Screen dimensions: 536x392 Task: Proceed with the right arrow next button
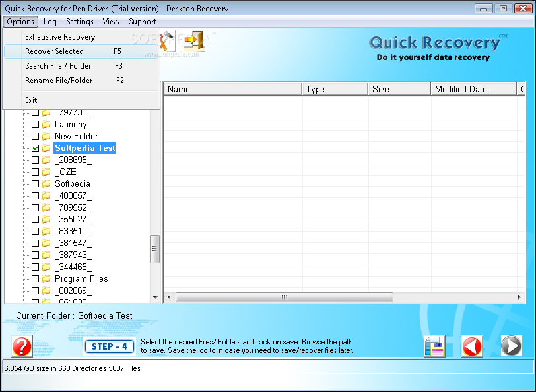pyautogui.click(x=512, y=346)
